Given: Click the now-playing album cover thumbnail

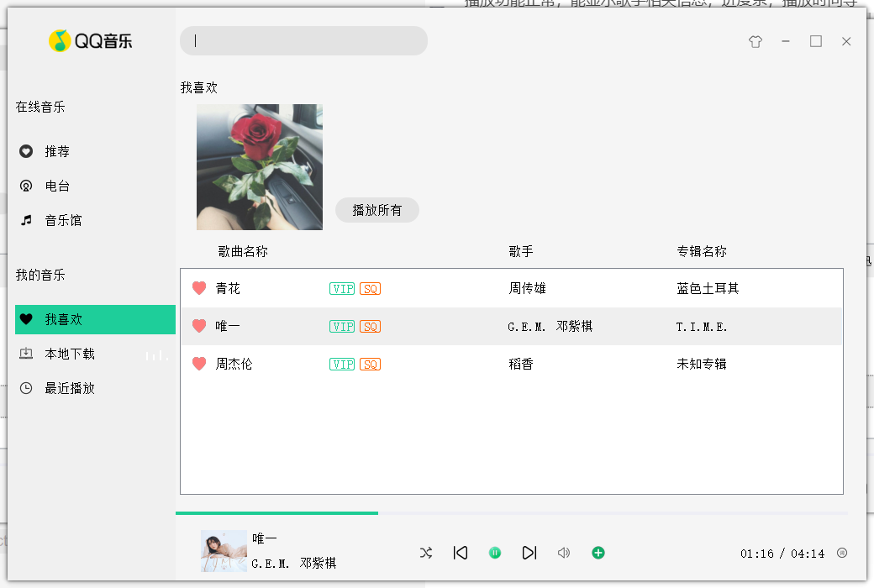Looking at the screenshot, I should [224, 551].
